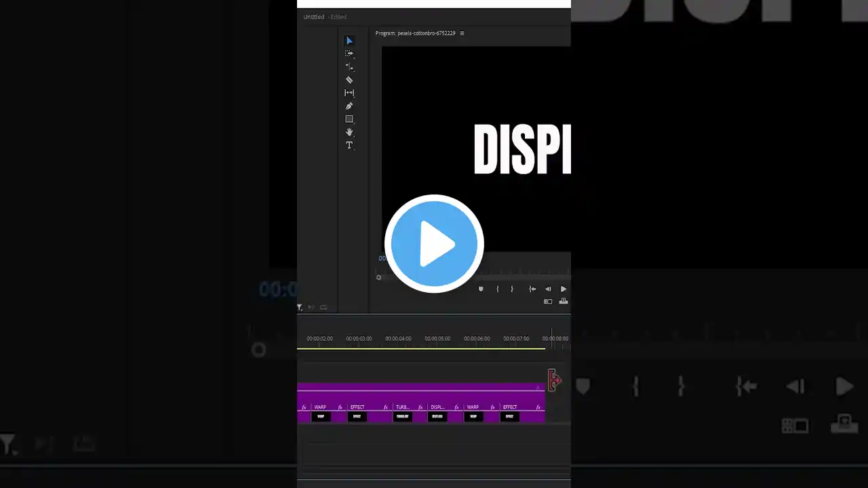Select the Selection tool arrow
868x488 pixels.
[x=349, y=41]
